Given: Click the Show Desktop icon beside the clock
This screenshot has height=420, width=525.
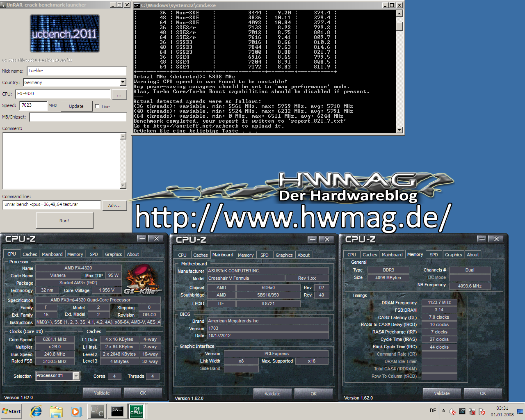Looking at the screenshot, I should [520, 411].
